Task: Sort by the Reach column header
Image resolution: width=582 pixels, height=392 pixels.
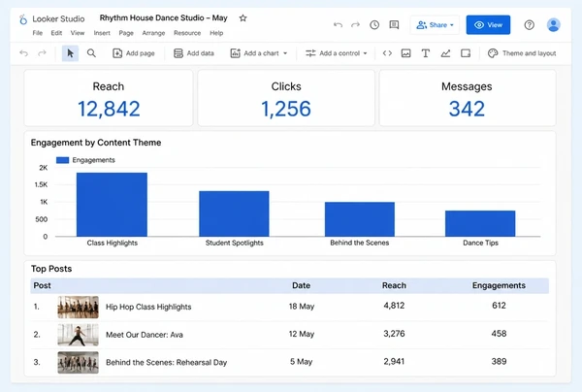Action: point(394,285)
